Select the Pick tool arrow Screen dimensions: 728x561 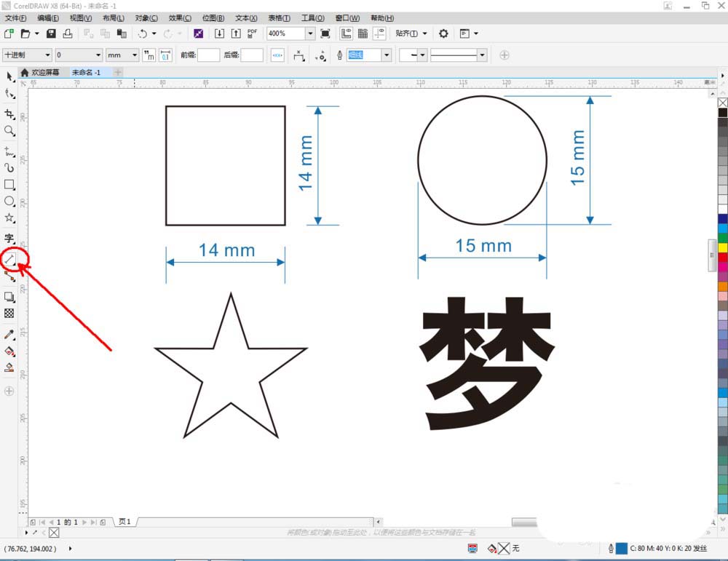(9, 76)
